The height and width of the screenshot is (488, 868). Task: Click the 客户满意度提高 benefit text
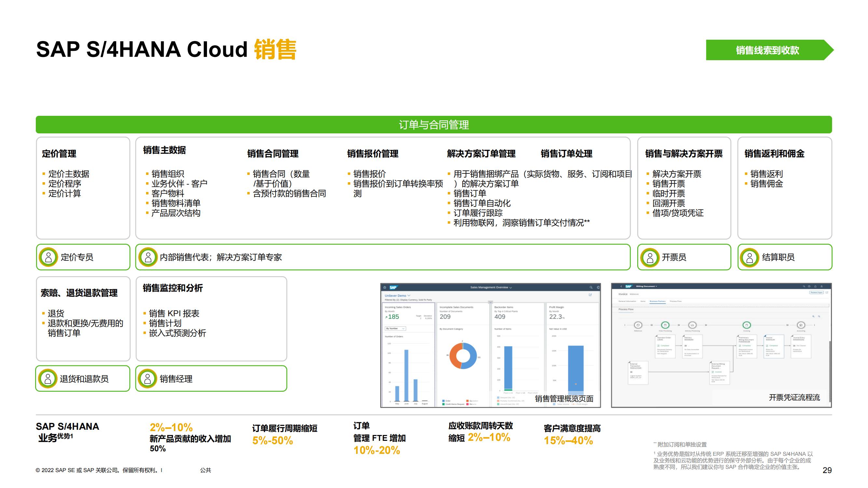coord(572,428)
